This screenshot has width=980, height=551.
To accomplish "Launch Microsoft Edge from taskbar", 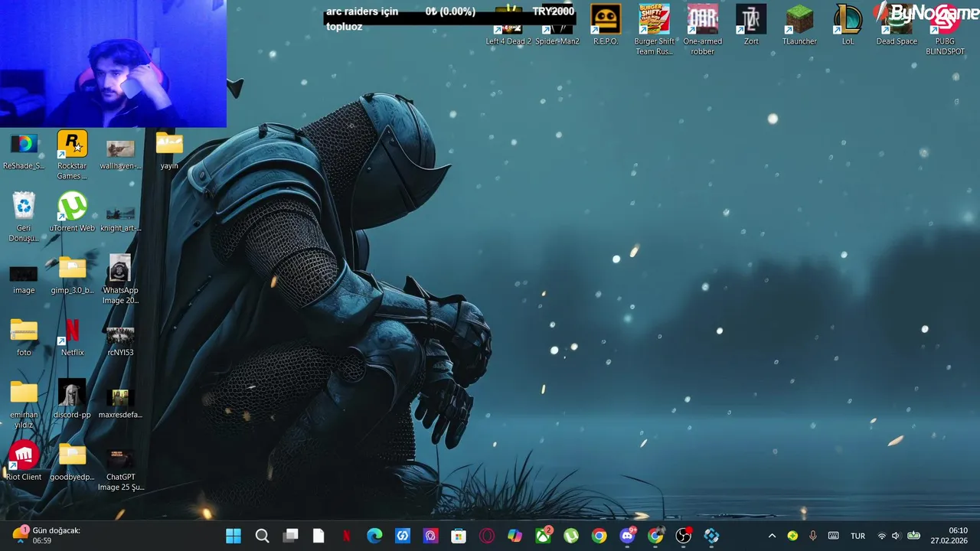I will tap(374, 536).
